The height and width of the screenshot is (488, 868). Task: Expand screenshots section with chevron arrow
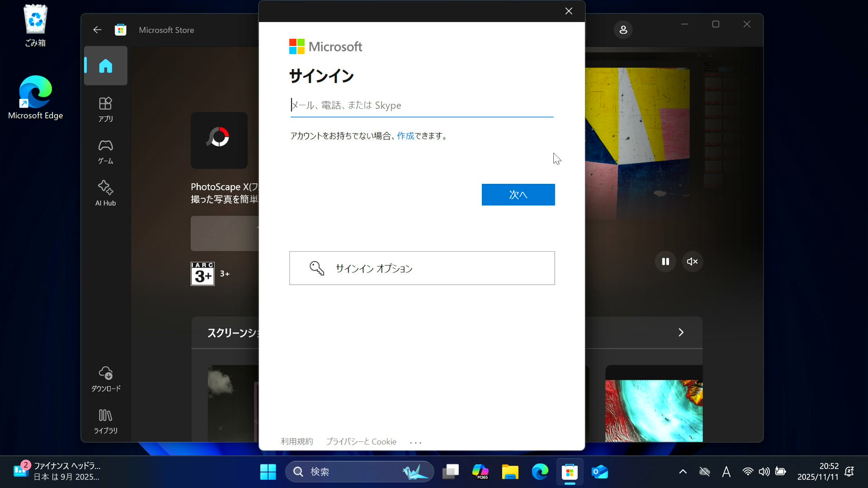[x=681, y=333]
